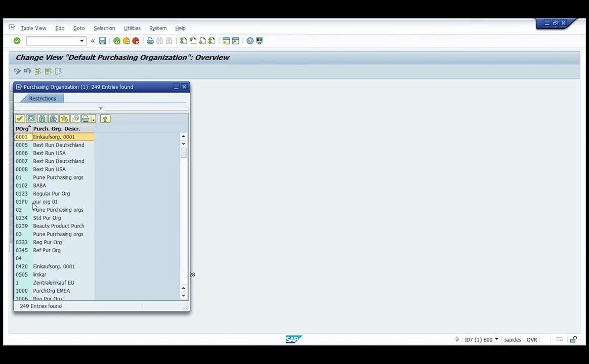Open the command field dropdown arrow
The image size is (589, 364).
81,41
